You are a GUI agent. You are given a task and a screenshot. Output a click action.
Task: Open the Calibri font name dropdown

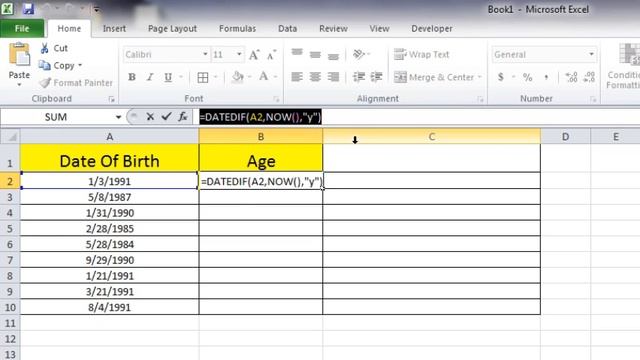click(205, 54)
